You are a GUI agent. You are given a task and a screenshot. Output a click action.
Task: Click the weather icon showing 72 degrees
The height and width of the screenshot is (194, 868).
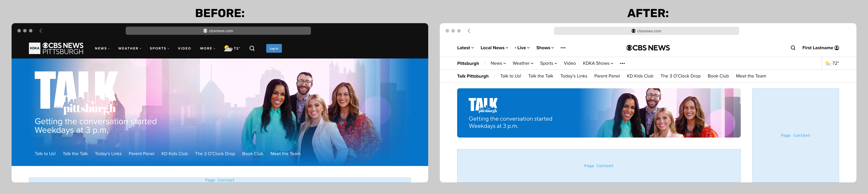pos(228,48)
